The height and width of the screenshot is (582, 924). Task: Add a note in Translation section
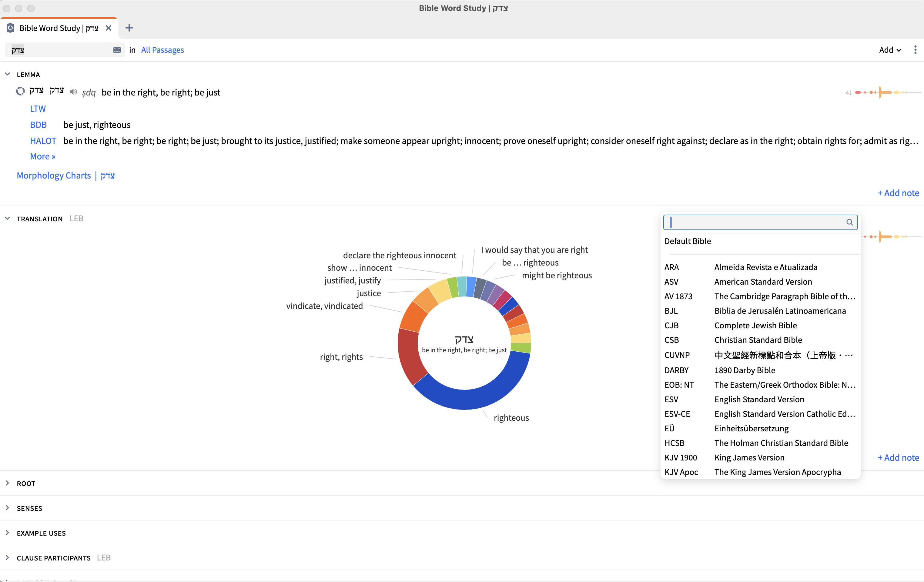898,458
